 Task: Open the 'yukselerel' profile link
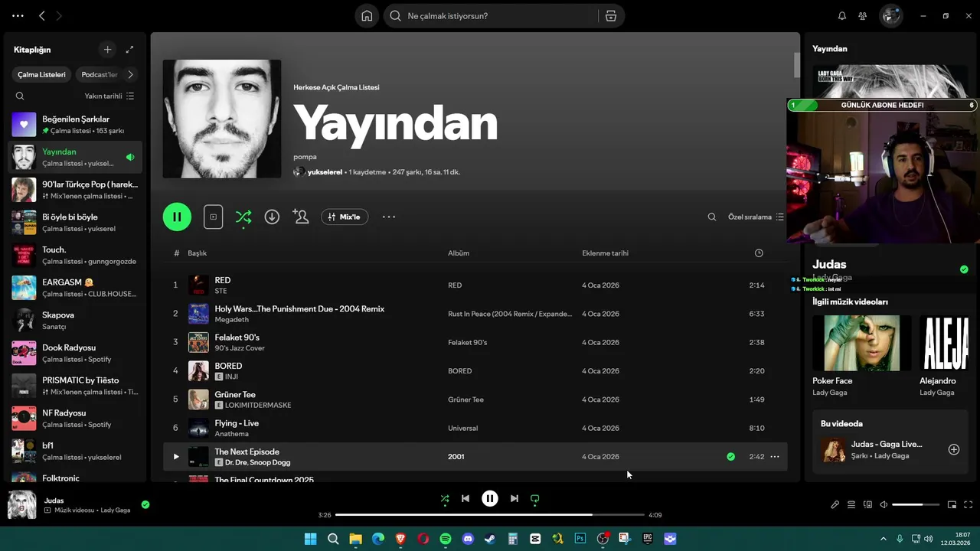click(325, 172)
